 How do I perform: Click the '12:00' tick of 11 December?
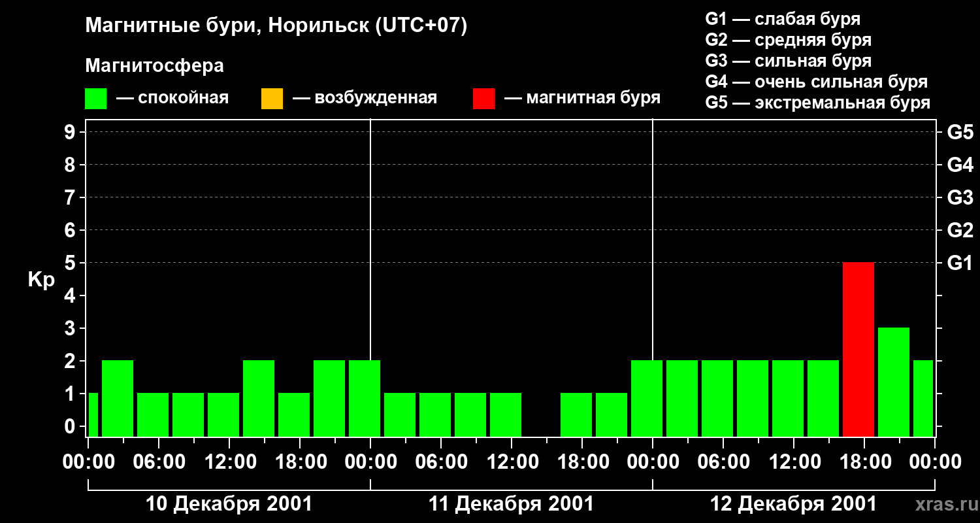[x=512, y=462]
